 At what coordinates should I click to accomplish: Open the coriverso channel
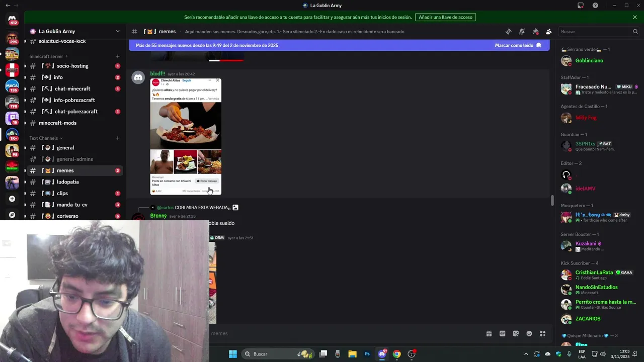click(74, 216)
